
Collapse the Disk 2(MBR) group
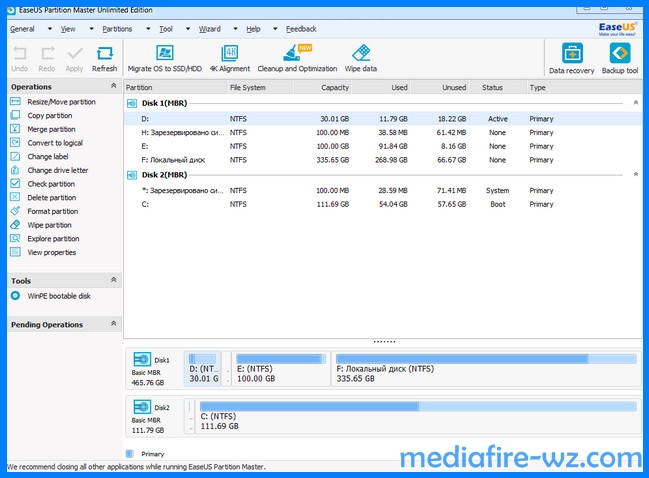pos(636,174)
